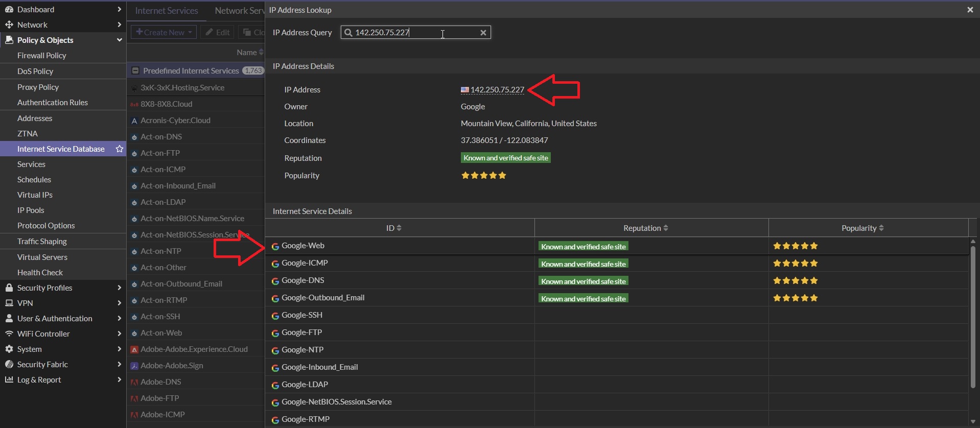Click the Internet Service Details vertical scrollbar
Image resolution: width=980 pixels, height=428 pixels.
973,318
